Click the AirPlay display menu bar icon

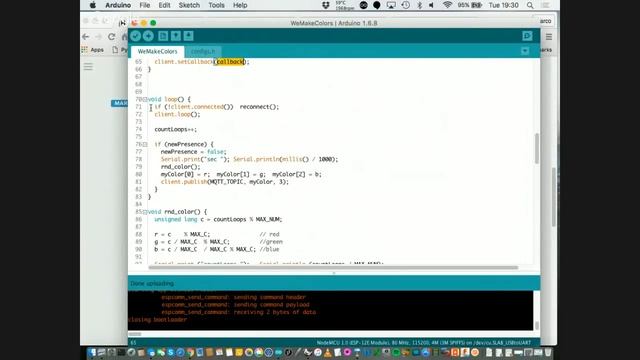pyautogui.click(x=391, y=5)
